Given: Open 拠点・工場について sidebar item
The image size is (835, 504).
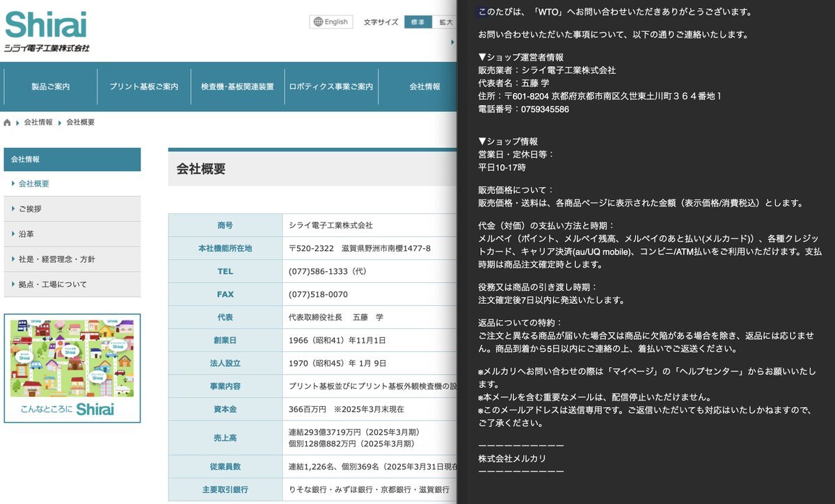Looking at the screenshot, I should tap(52, 284).
